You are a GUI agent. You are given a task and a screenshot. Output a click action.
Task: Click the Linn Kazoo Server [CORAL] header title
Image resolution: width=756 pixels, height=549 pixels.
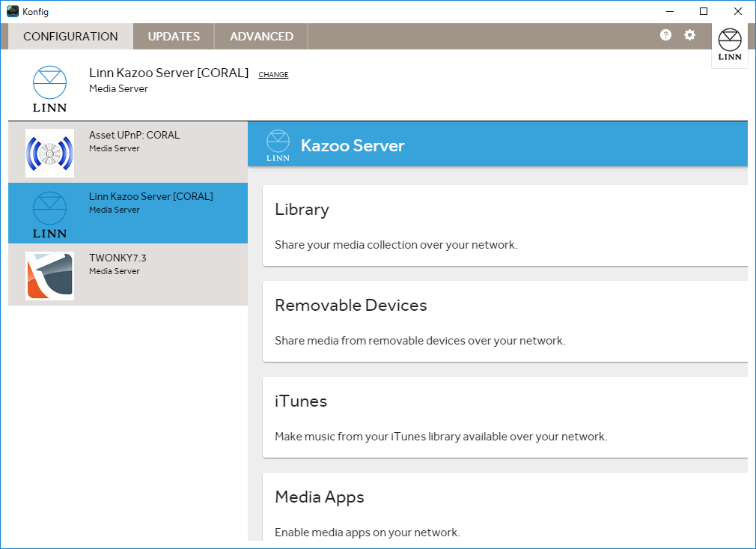click(x=168, y=73)
